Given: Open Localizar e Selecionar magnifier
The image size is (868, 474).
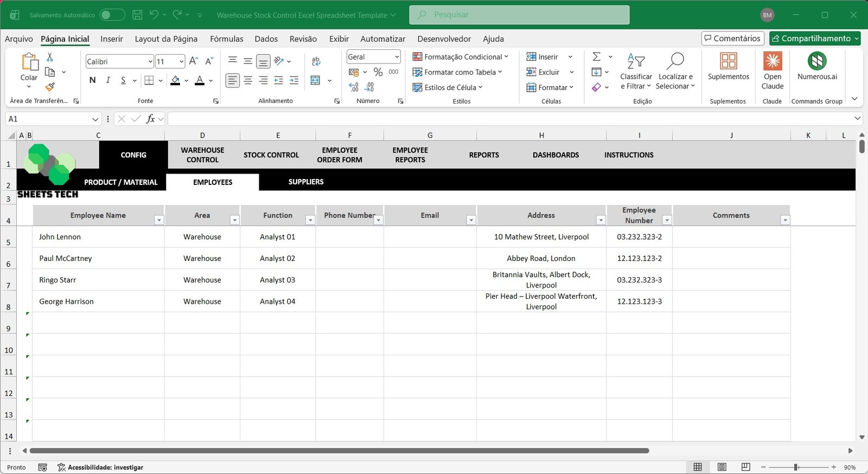Looking at the screenshot, I should (675, 72).
